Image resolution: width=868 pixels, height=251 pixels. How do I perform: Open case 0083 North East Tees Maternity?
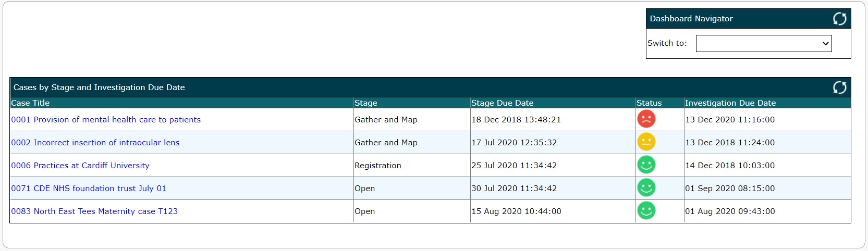pyautogui.click(x=94, y=211)
